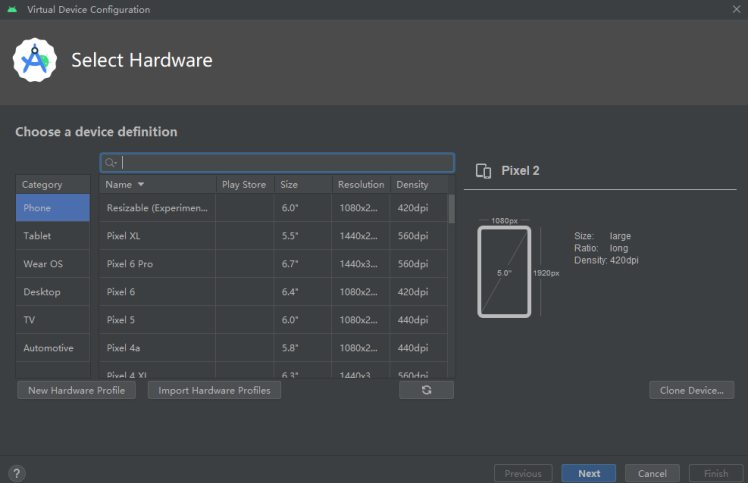Toggle sort arrow next to Name column
The height and width of the screenshot is (484, 748).
[141, 185]
